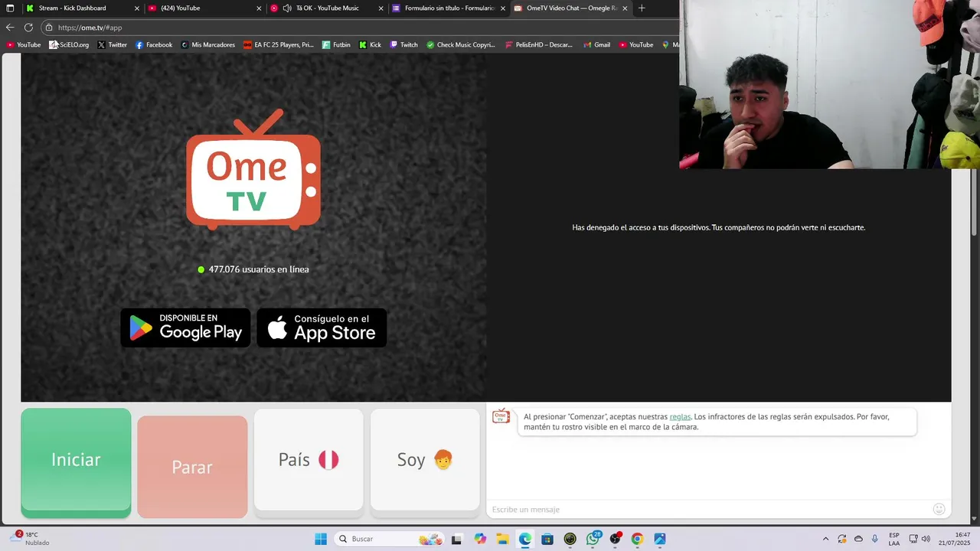
Task: Open the second YouTube bookmark after Gmail
Action: point(636,44)
